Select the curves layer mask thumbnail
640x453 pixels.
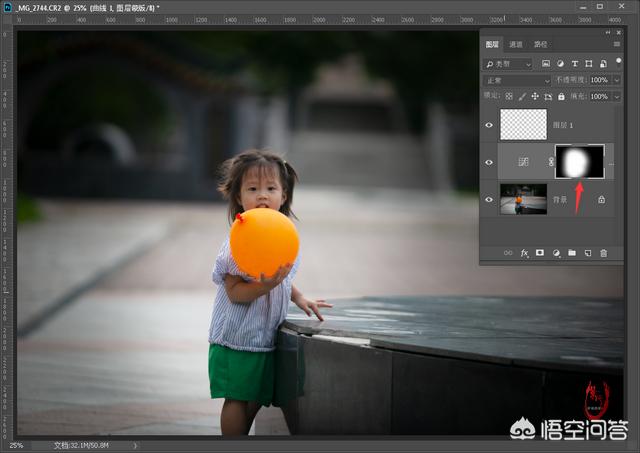[x=579, y=162]
